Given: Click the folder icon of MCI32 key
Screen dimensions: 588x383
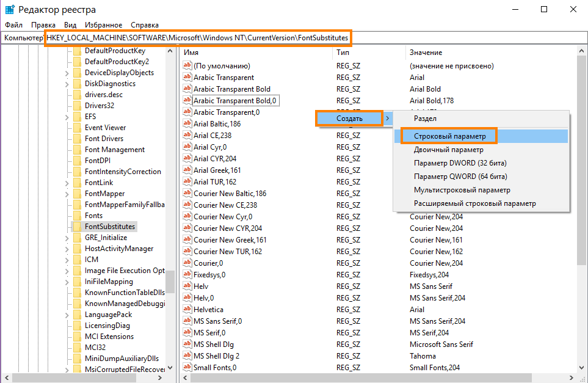Looking at the screenshot, I should click(x=78, y=348).
